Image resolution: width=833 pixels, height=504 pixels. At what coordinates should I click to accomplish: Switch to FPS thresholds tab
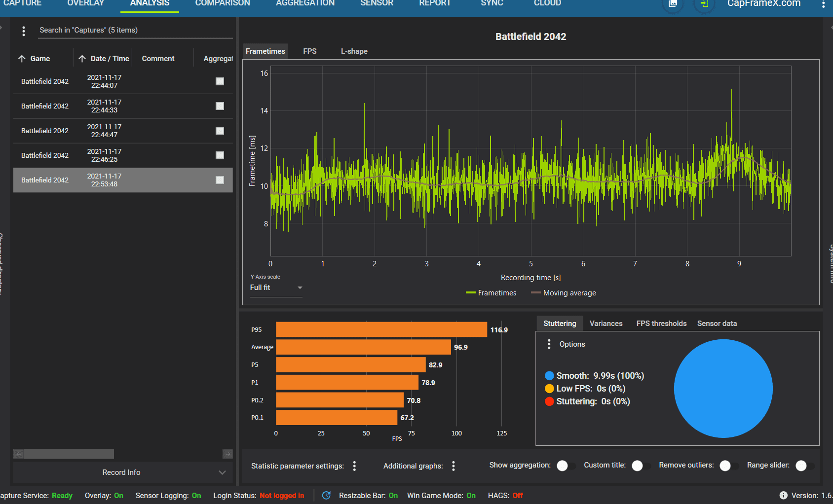(661, 324)
